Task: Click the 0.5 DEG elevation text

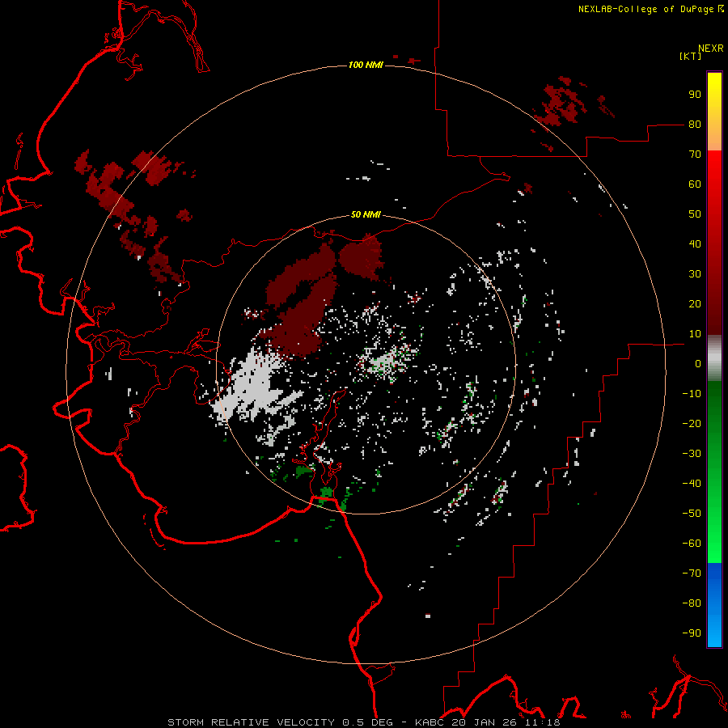Action: [x=368, y=722]
